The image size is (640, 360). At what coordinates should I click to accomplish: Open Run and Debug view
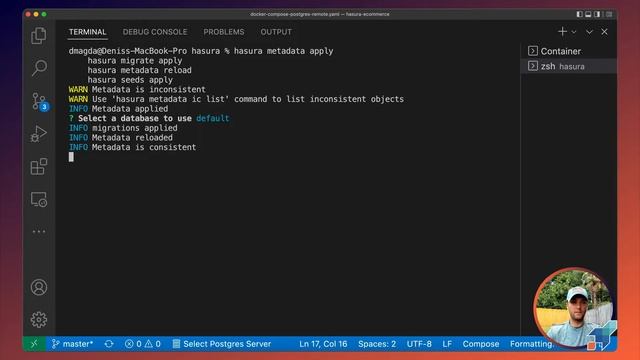point(39,133)
